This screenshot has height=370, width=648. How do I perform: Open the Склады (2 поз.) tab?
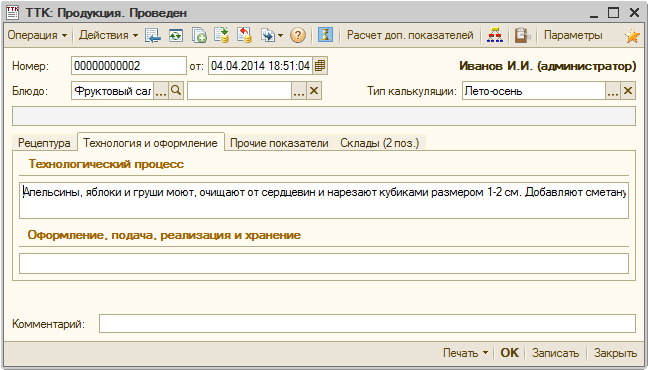coord(379,143)
